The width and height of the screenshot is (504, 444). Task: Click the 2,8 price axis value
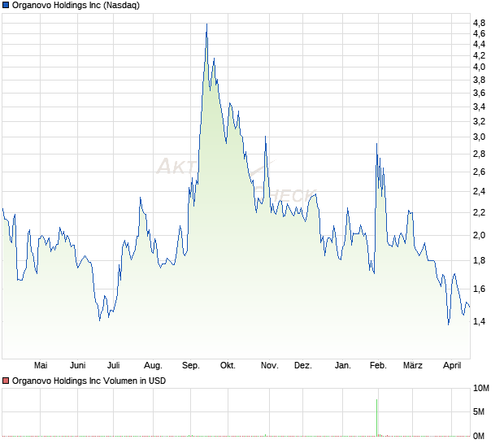pos(479,155)
